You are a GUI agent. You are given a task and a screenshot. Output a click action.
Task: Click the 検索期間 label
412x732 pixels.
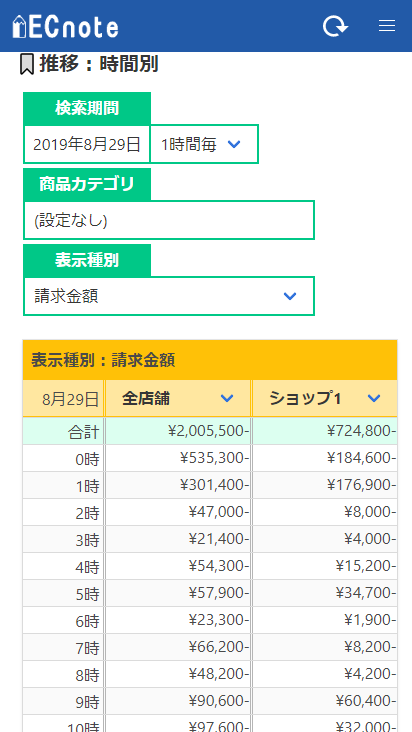[87, 108]
